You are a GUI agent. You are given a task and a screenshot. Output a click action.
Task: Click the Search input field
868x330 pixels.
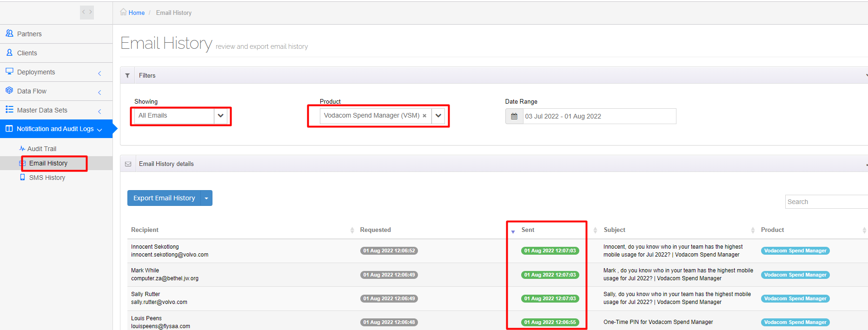point(826,202)
